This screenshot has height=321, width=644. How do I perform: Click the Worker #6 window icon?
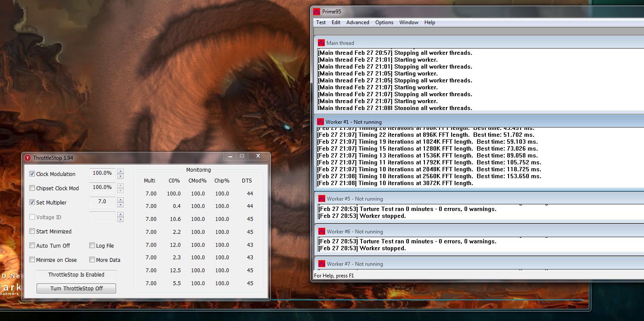[322, 231]
